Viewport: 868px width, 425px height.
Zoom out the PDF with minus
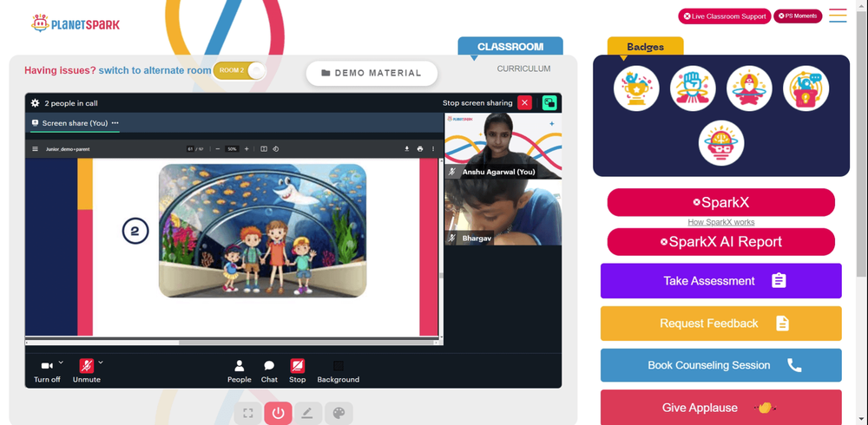tap(218, 149)
